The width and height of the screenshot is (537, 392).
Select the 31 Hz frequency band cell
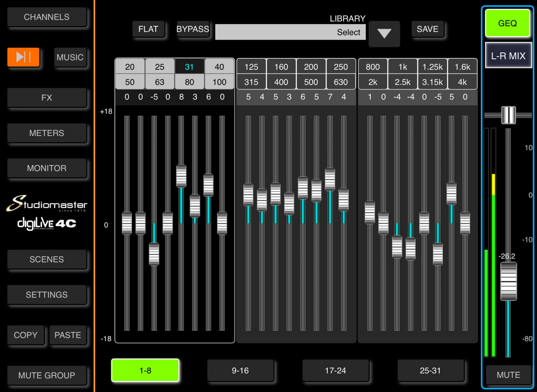pos(189,67)
